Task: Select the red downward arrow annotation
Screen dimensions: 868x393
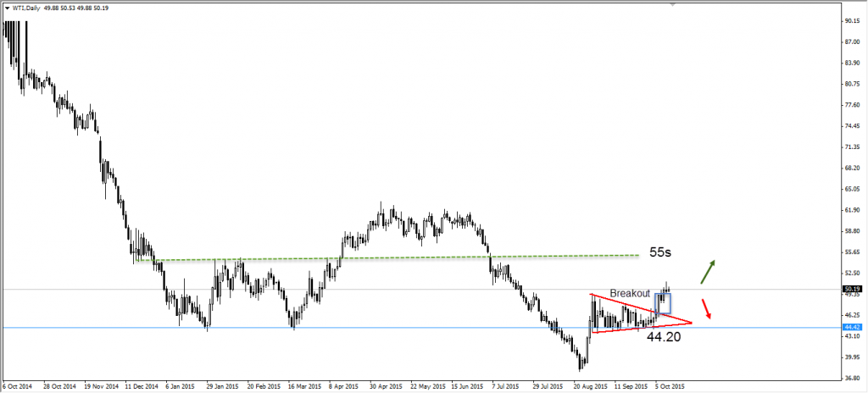Action: (x=706, y=309)
